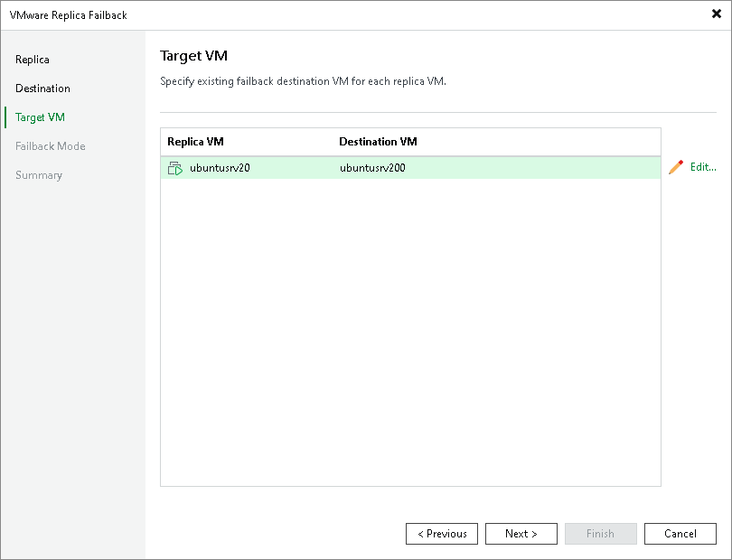Jump to the Summary step
Screen dimensions: 732x560
coord(39,175)
